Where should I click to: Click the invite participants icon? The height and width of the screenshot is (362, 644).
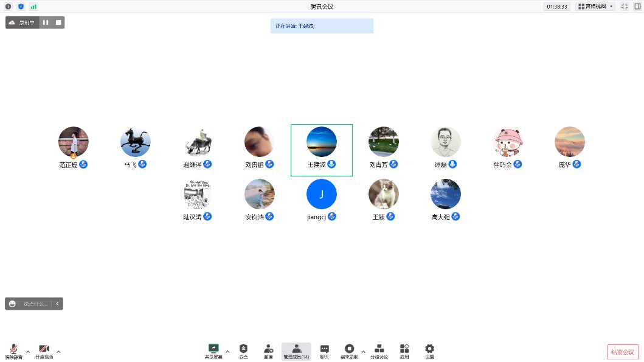coord(268,350)
